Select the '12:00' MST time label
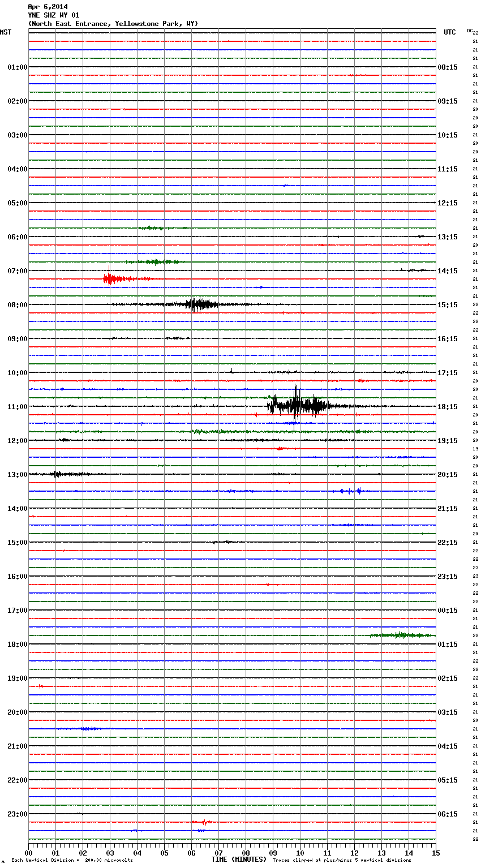The image size is (481, 868). tap(18, 441)
